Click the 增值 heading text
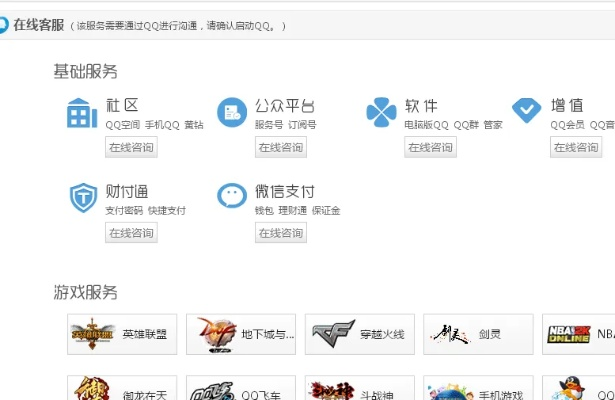Image resolution: width=615 pixels, height=400 pixels. pyautogui.click(x=567, y=105)
